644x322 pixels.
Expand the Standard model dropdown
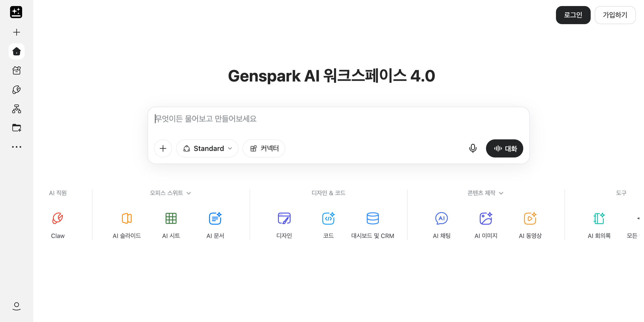click(207, 148)
